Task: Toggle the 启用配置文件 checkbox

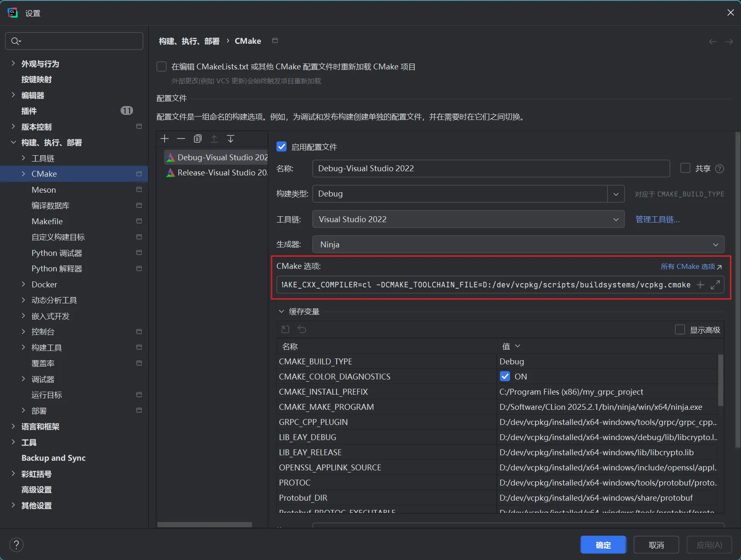Action: tap(282, 147)
